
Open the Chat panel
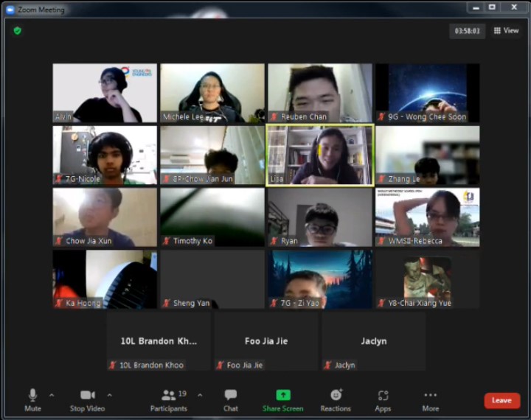click(x=231, y=399)
